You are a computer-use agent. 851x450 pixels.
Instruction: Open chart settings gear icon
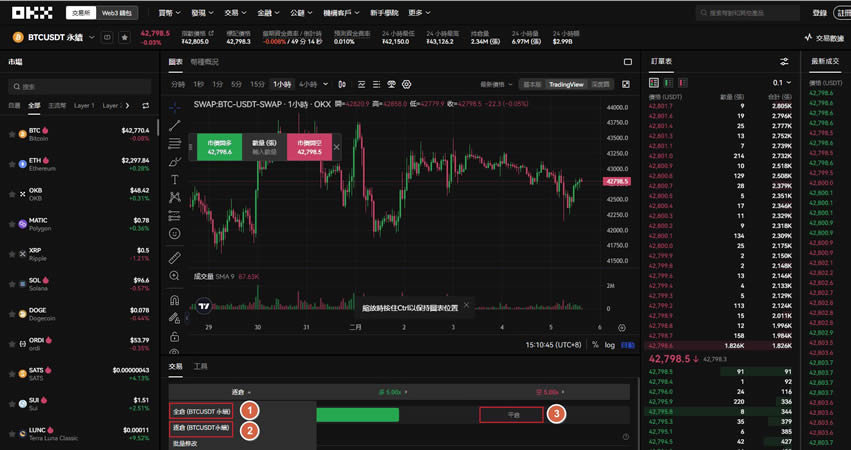click(x=406, y=85)
